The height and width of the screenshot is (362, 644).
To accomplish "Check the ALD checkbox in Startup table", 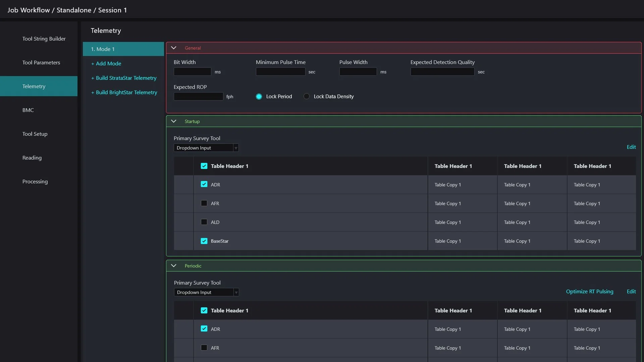I will pos(204,222).
